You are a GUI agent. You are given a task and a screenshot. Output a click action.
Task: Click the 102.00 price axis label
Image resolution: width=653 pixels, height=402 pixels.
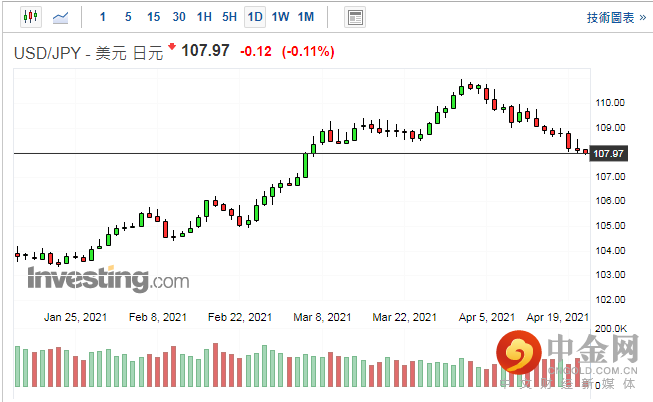click(x=610, y=300)
